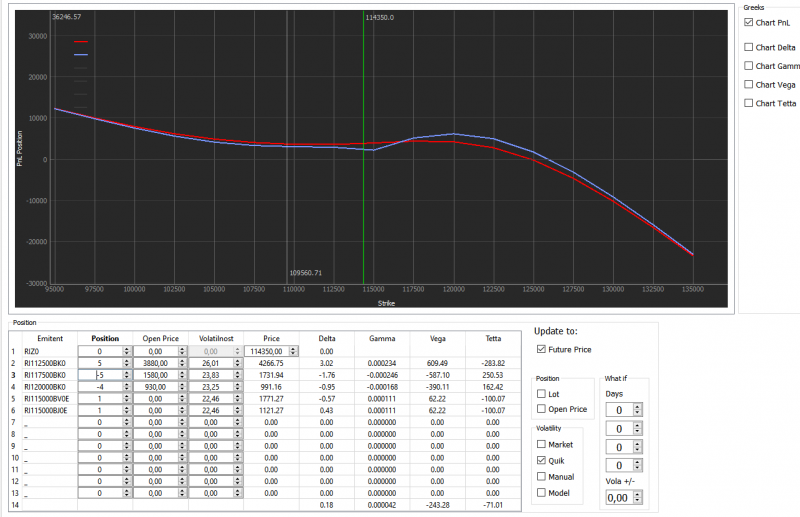Screen dimensions: 800x517
Task: Uncheck the Chart PnL checkbox
Action: point(748,22)
